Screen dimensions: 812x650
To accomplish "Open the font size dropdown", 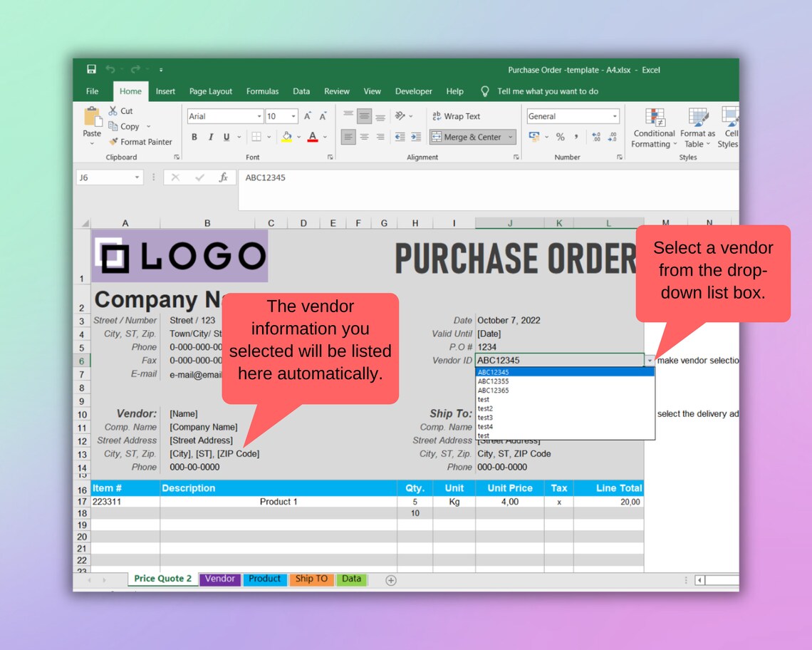I will click(x=294, y=116).
